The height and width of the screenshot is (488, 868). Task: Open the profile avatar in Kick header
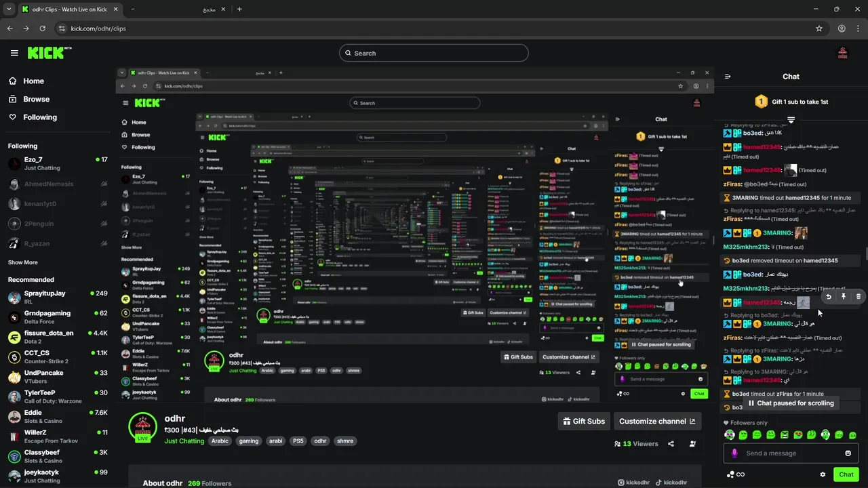[843, 53]
